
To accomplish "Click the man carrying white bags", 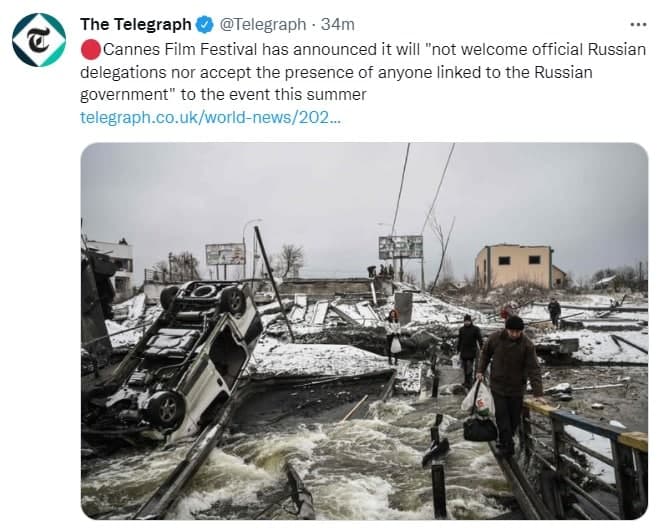I will click(508, 383).
